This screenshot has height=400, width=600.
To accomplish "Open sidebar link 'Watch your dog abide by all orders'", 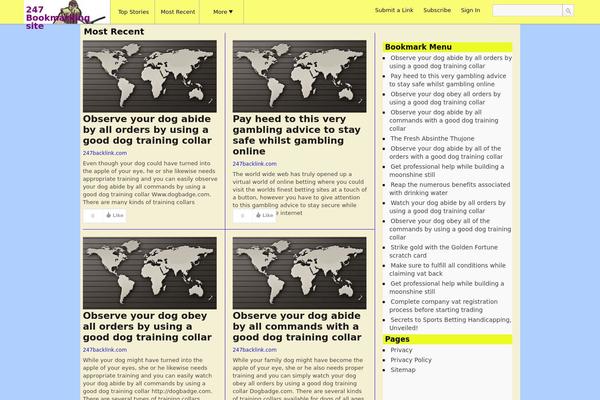I will (x=447, y=207).
